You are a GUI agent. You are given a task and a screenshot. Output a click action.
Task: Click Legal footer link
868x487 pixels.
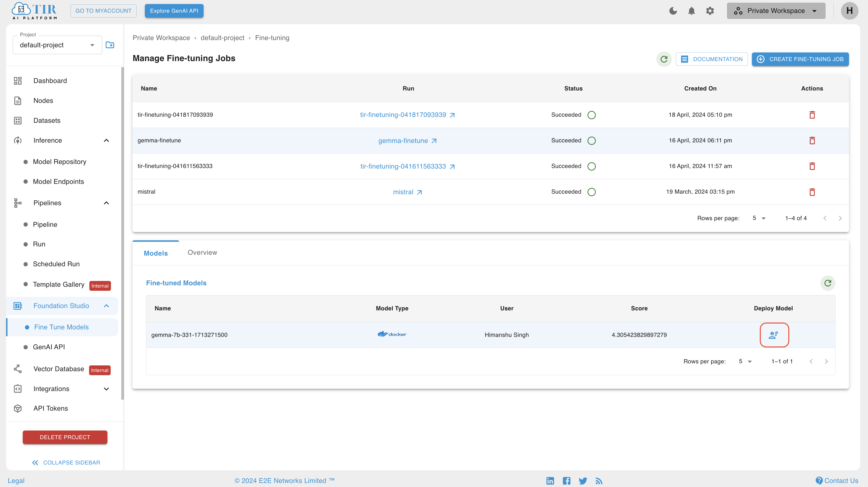tap(16, 481)
